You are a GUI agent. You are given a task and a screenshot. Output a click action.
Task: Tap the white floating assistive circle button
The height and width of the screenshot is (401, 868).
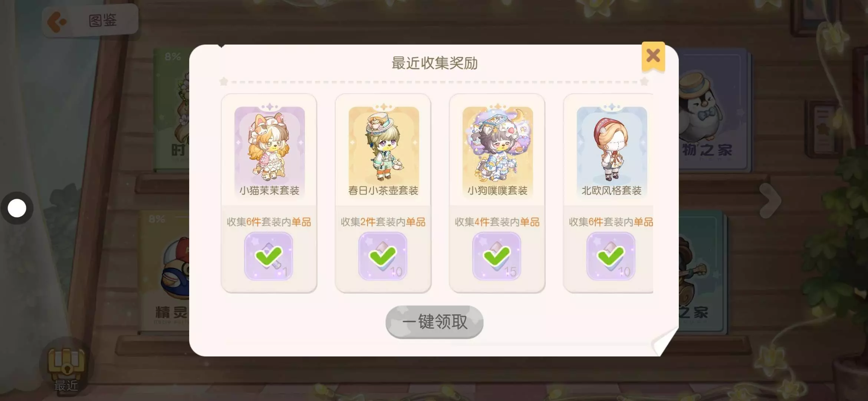[17, 208]
